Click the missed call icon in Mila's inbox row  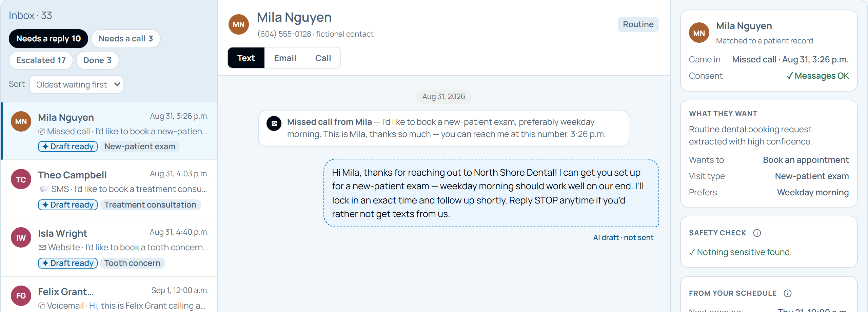(42, 132)
